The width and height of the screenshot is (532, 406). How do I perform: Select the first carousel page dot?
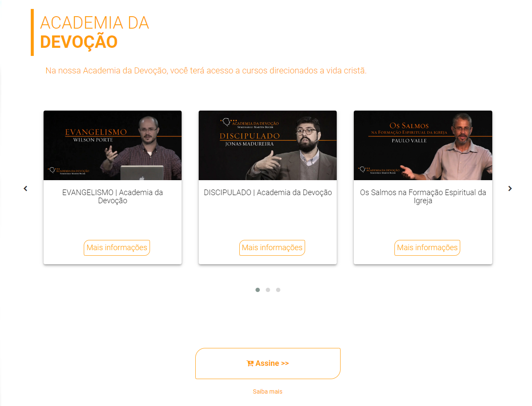tap(258, 290)
